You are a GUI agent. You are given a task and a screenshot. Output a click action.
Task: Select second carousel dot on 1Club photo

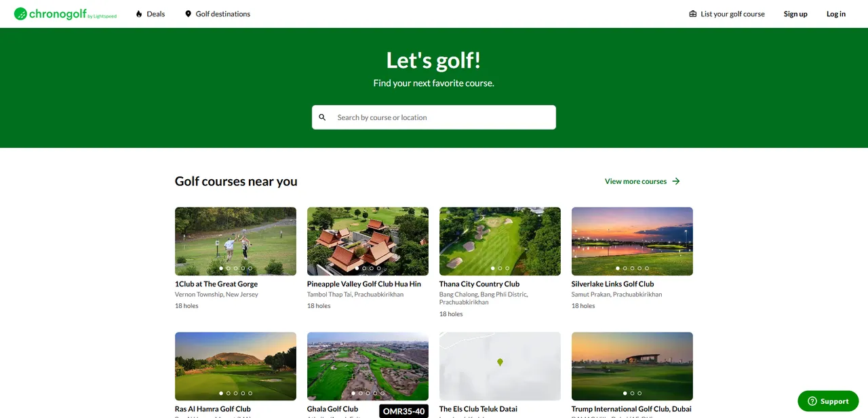click(229, 268)
